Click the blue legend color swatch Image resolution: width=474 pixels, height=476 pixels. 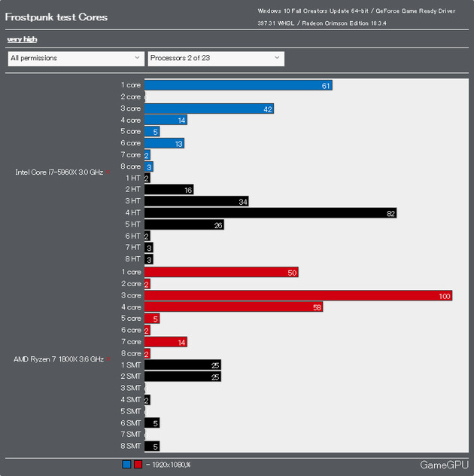click(x=126, y=465)
